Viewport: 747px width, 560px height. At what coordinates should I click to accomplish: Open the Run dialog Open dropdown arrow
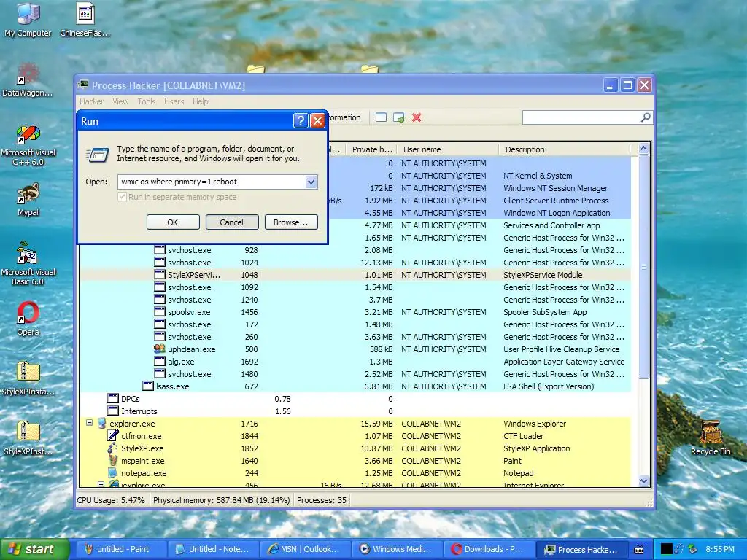pyautogui.click(x=311, y=182)
